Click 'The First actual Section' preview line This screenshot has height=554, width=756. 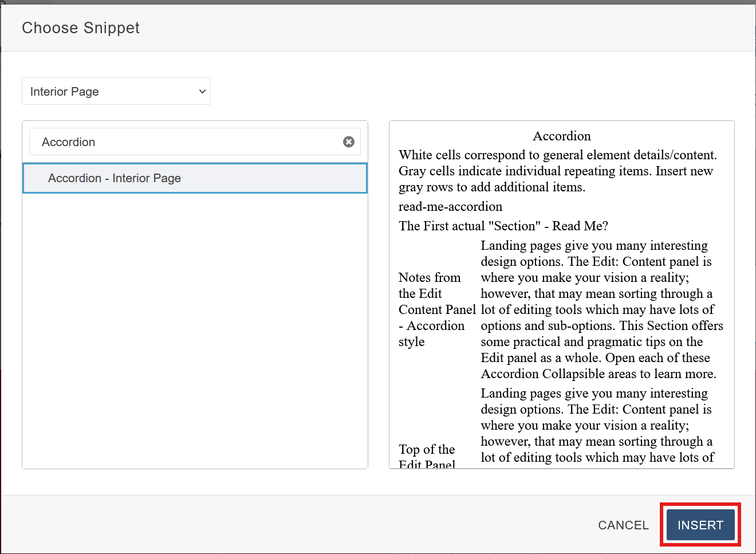pyautogui.click(x=503, y=226)
